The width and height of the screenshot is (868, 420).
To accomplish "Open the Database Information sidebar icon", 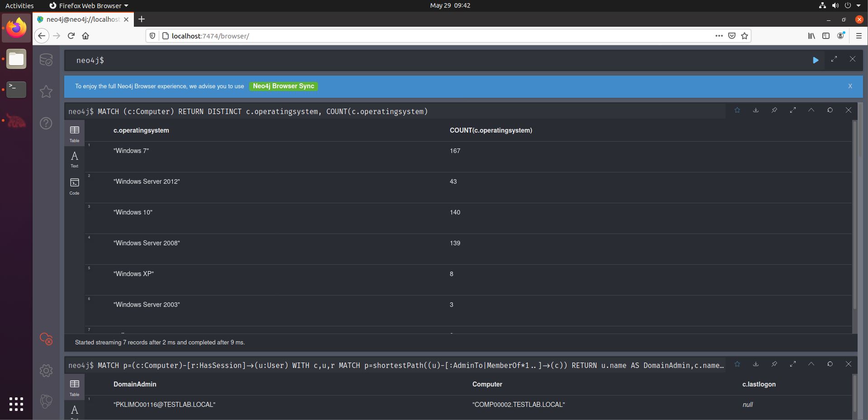I will click(x=46, y=60).
